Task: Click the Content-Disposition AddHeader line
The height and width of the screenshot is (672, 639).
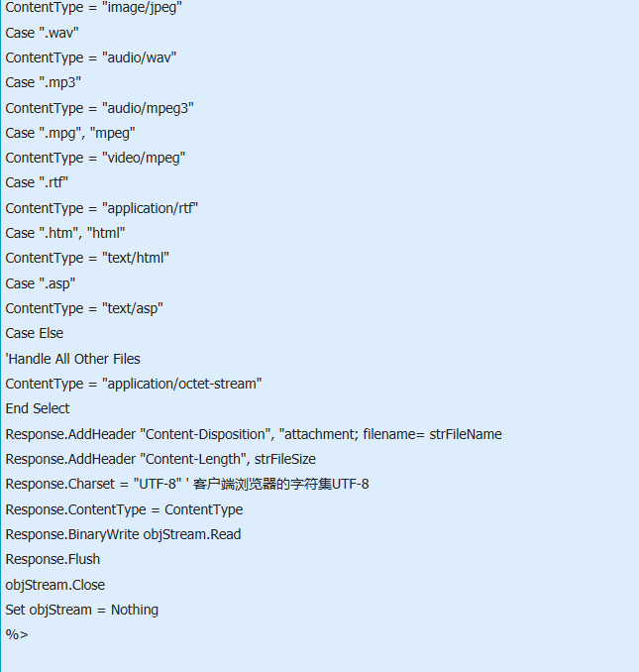Action: tap(254, 434)
